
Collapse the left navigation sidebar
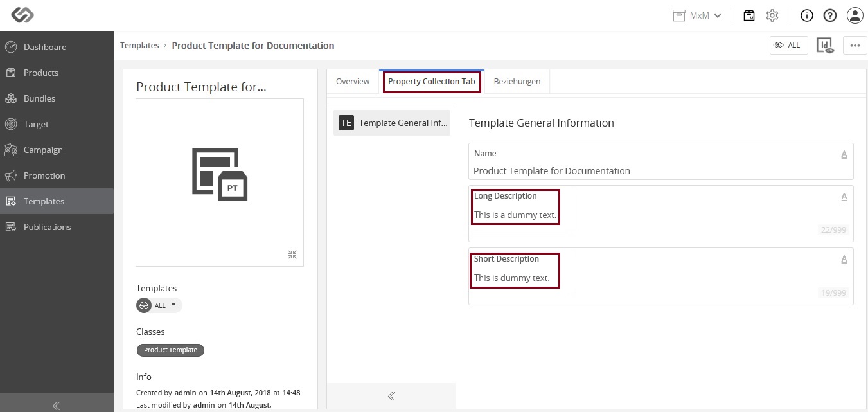click(57, 406)
